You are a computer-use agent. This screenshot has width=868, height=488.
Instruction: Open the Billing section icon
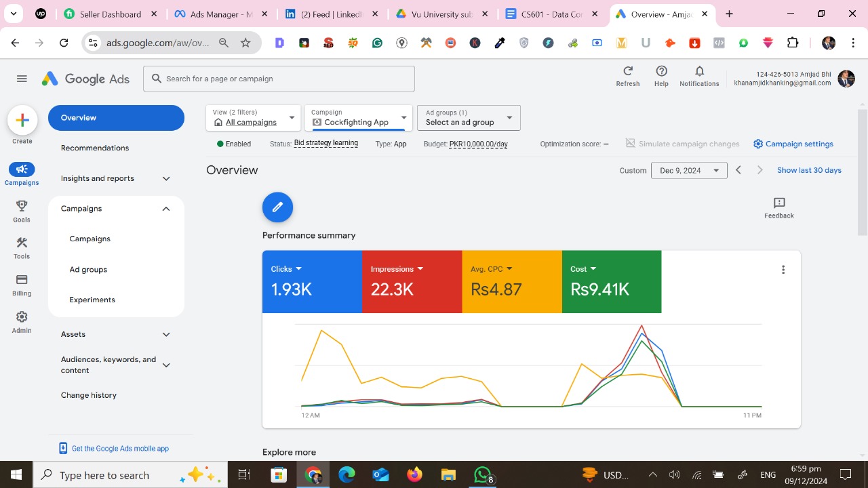coord(22,281)
